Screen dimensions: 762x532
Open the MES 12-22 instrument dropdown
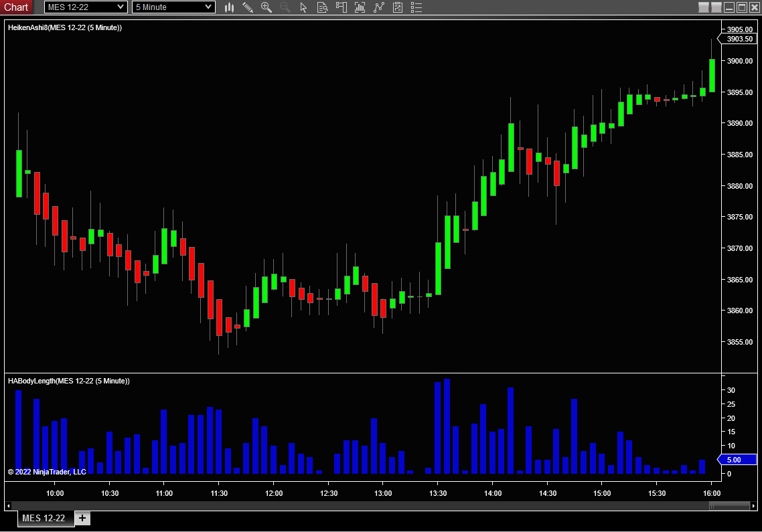click(x=86, y=7)
